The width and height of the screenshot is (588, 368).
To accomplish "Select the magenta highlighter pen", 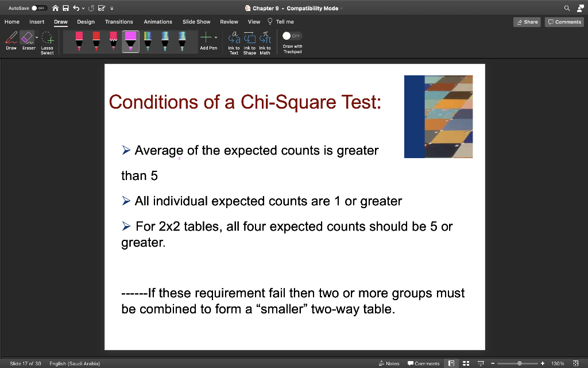I will tap(130, 41).
